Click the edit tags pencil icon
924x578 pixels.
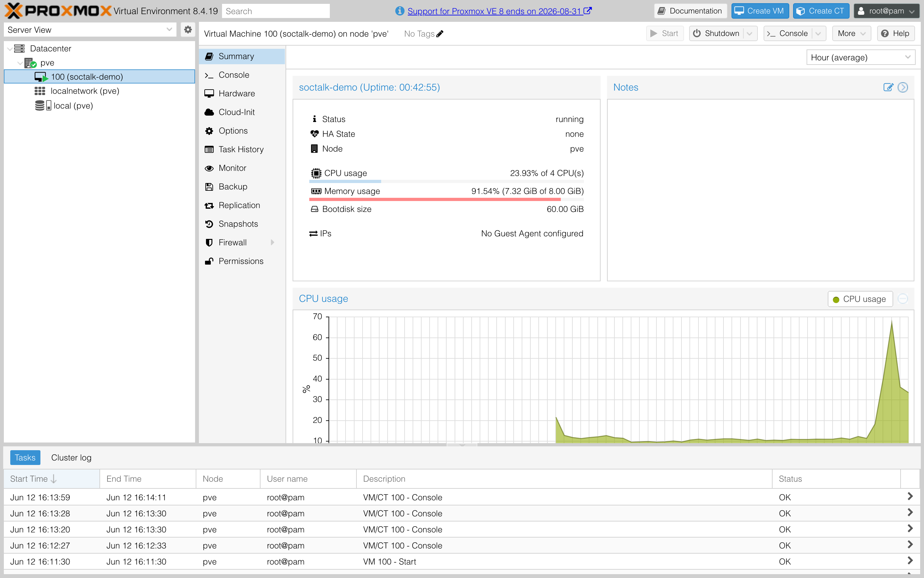(440, 34)
